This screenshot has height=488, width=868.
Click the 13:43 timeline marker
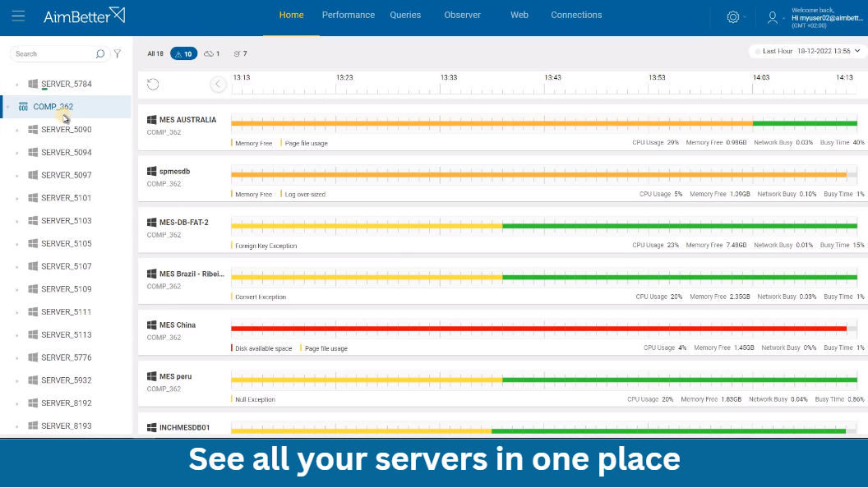552,77
